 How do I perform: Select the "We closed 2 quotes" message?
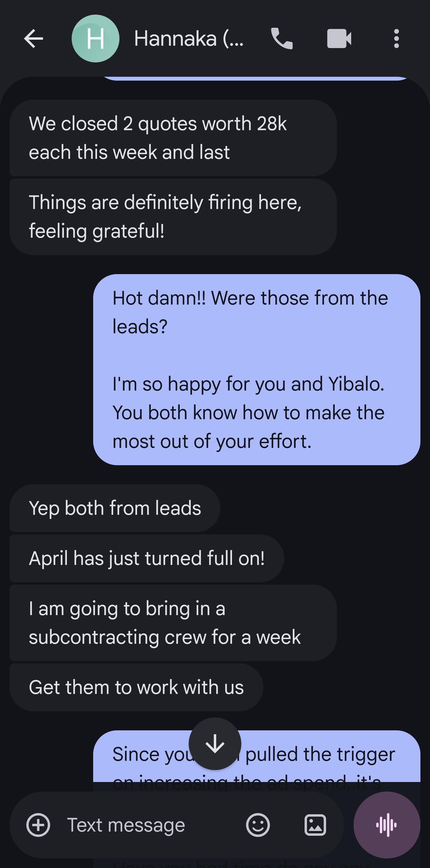173,138
